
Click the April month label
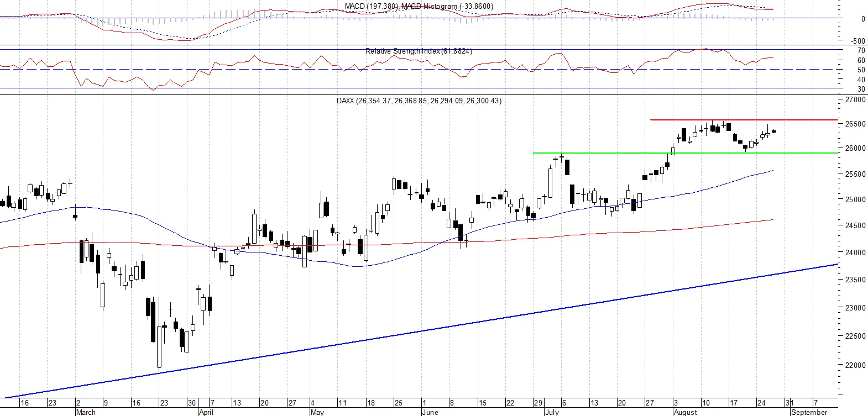pyautogui.click(x=206, y=412)
